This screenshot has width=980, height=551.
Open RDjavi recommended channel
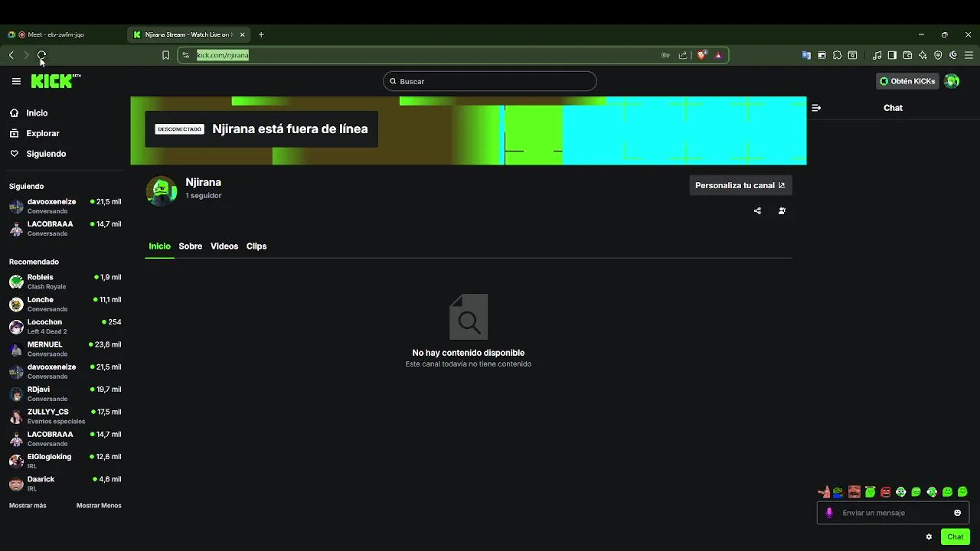pyautogui.click(x=65, y=393)
